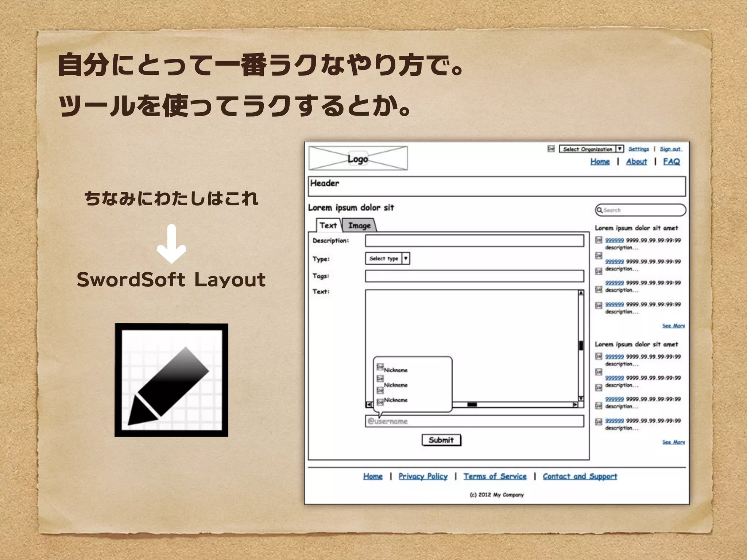
Task: Click the text area's scroll down arrow
Action: tap(581, 398)
